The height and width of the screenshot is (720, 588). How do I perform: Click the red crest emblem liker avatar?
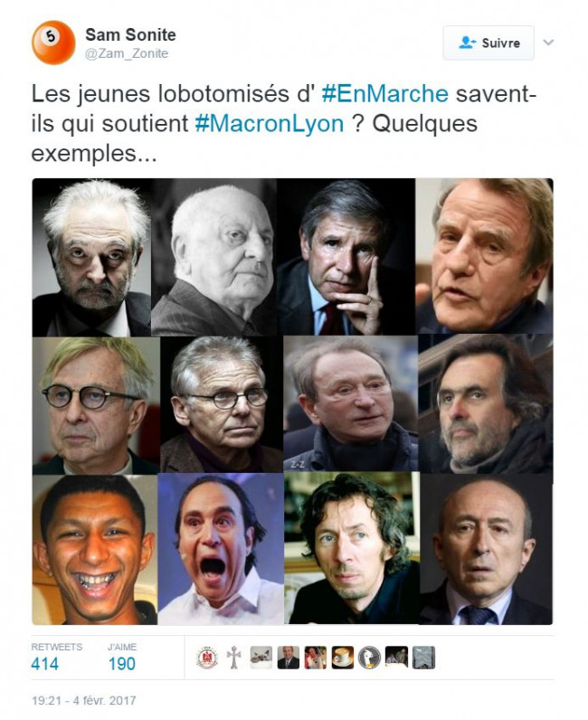tap(207, 658)
